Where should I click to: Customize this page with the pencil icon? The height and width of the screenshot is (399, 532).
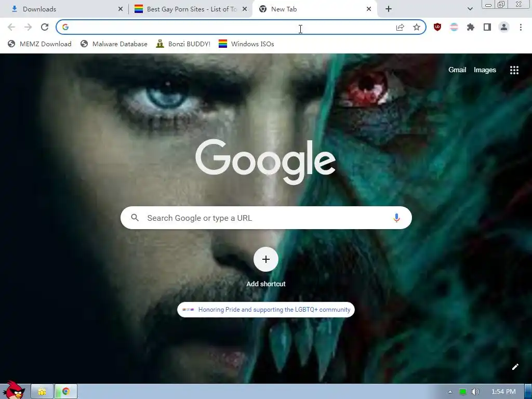tap(515, 367)
